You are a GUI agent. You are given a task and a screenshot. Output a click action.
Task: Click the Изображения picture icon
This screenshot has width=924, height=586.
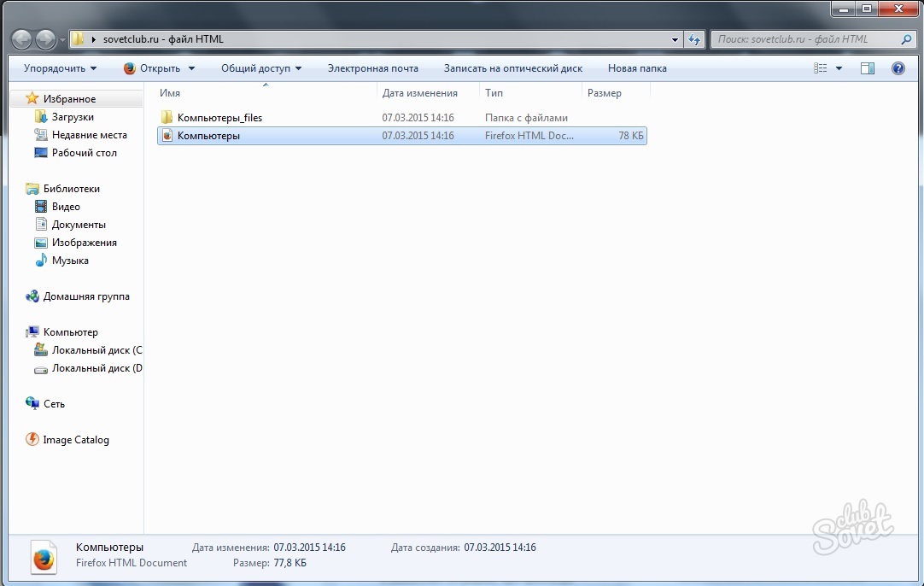pos(41,243)
